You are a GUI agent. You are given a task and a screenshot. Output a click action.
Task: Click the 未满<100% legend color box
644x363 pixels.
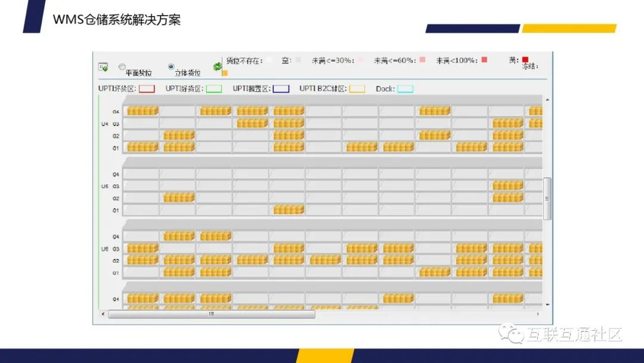click(484, 60)
